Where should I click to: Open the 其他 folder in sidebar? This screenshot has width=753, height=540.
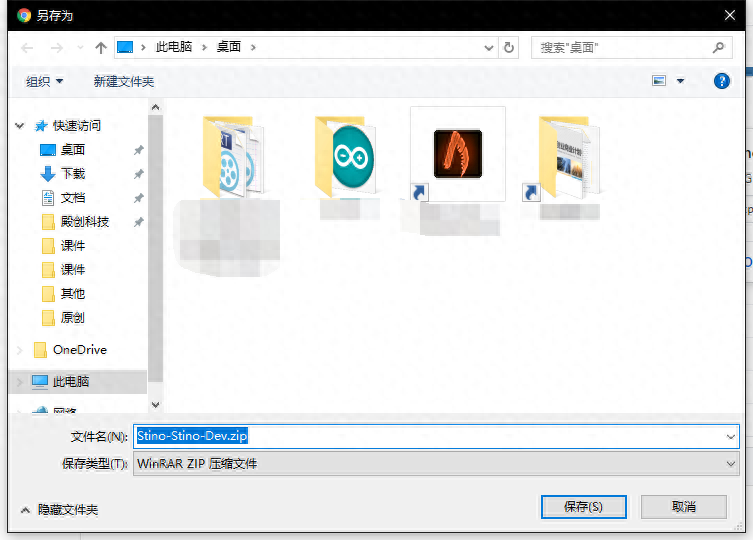73,294
